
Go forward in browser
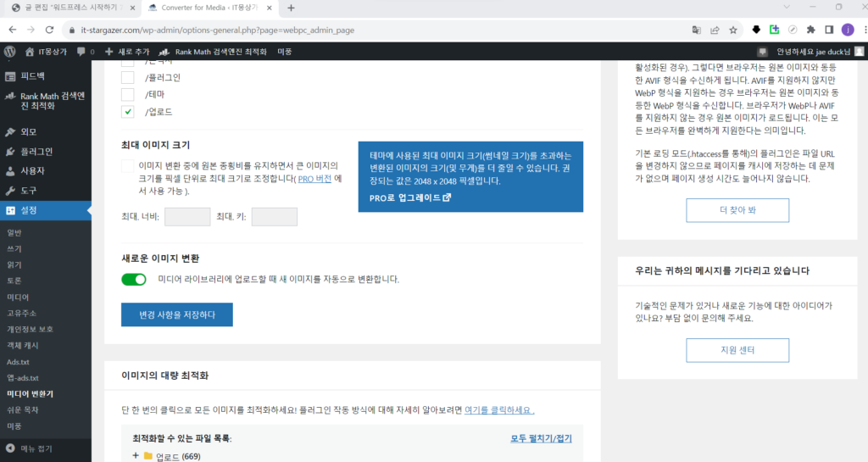coord(31,30)
